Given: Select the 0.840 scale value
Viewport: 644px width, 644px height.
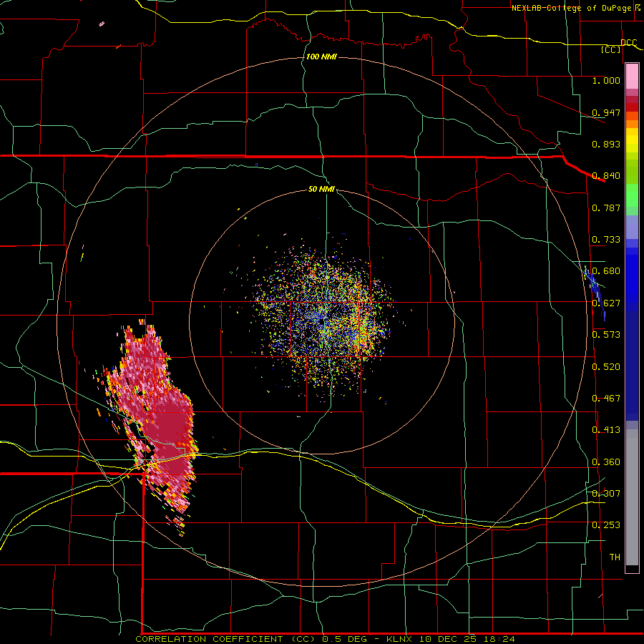Looking at the screenshot, I should coord(606,176).
